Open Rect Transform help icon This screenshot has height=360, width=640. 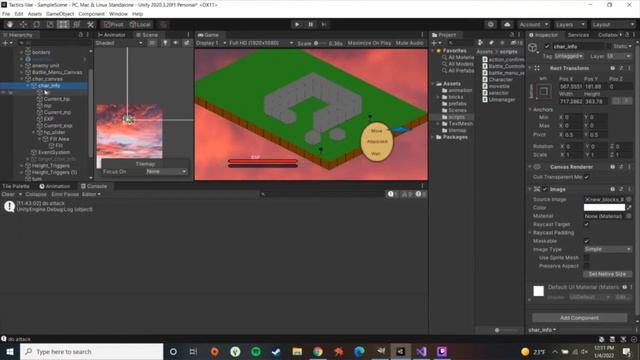tap(612, 68)
